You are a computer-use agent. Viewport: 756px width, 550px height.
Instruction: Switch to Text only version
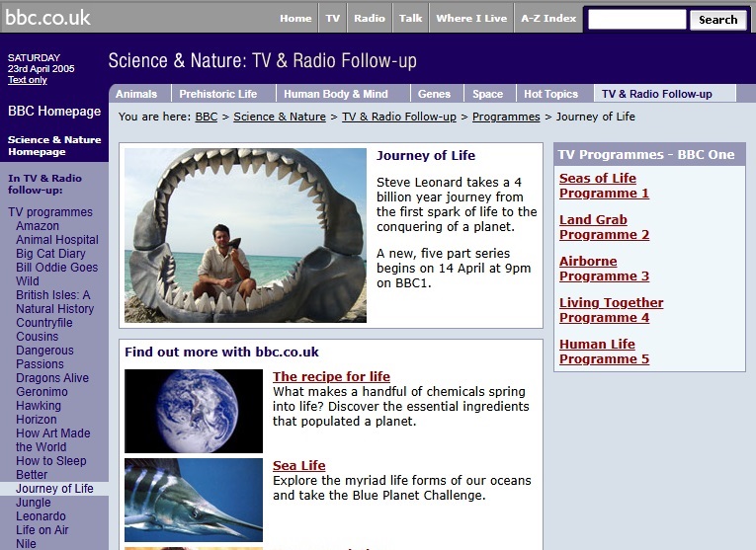pos(27,80)
